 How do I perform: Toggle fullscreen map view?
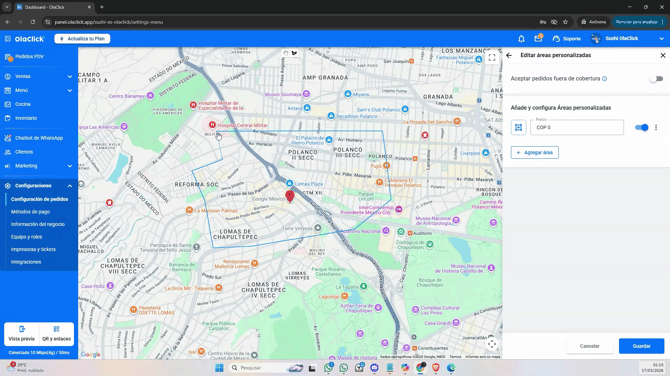tap(492, 58)
